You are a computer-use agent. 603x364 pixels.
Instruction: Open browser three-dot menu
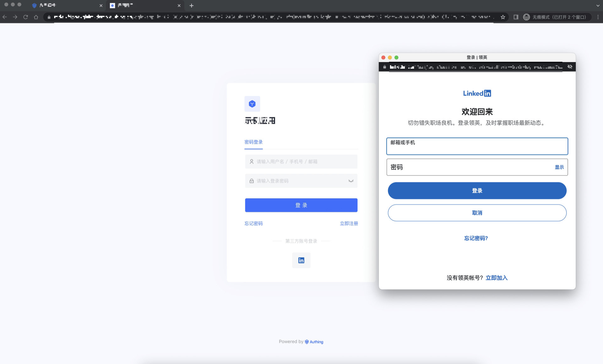coord(598,17)
